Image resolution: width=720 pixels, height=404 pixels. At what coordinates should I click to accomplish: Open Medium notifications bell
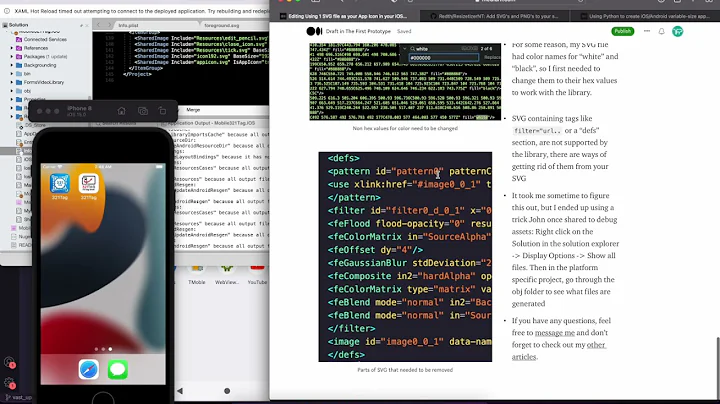661,31
